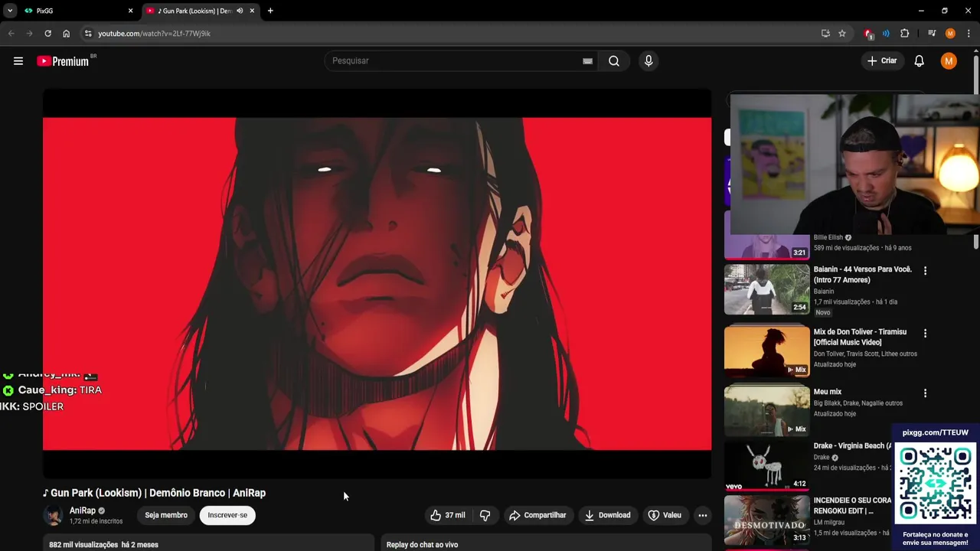Open options for Meu mix

tap(925, 393)
